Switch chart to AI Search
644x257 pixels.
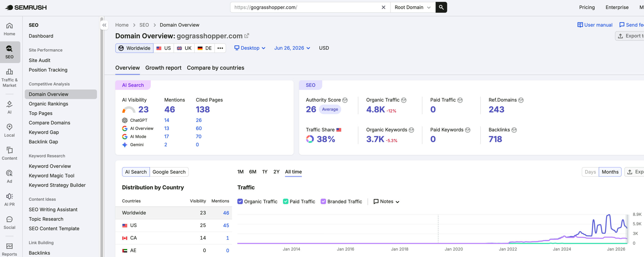136,172
